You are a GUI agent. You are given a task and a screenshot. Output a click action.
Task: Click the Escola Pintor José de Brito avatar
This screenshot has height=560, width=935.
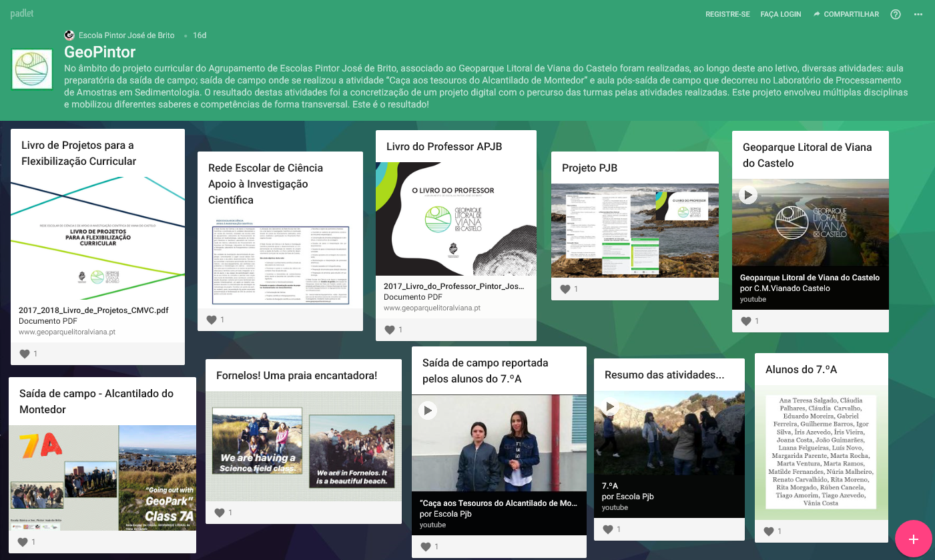pyautogui.click(x=69, y=35)
